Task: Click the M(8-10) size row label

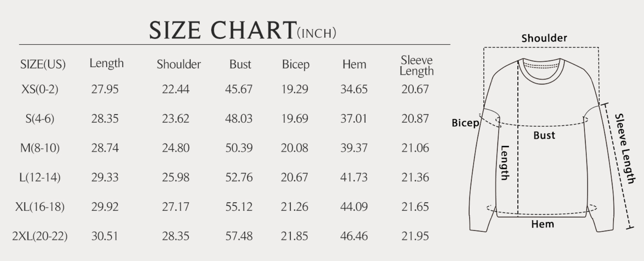Action: [40, 148]
